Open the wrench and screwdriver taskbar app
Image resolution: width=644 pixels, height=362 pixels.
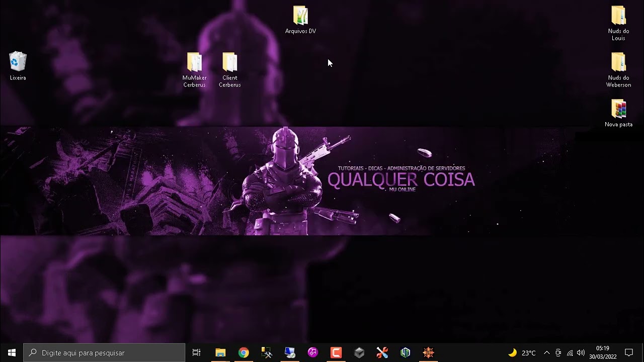pyautogui.click(x=382, y=352)
